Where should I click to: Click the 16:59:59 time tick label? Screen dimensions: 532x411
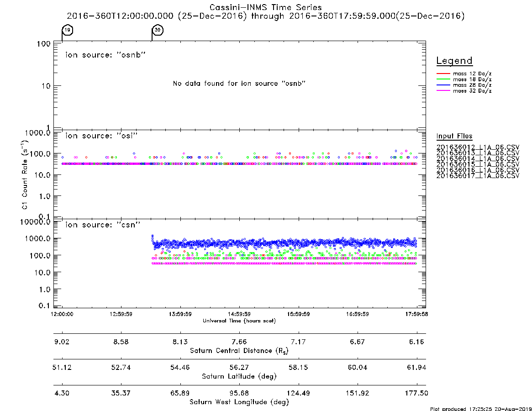click(x=357, y=314)
